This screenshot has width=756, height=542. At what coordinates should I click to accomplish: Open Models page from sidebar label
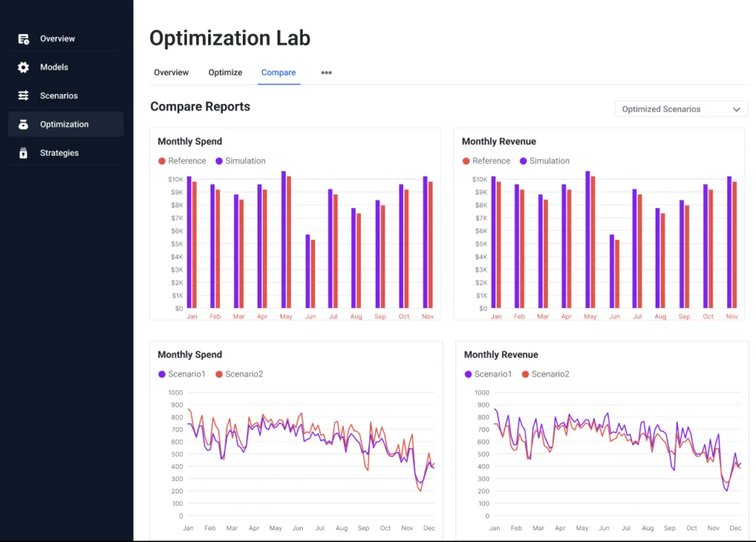coord(54,67)
